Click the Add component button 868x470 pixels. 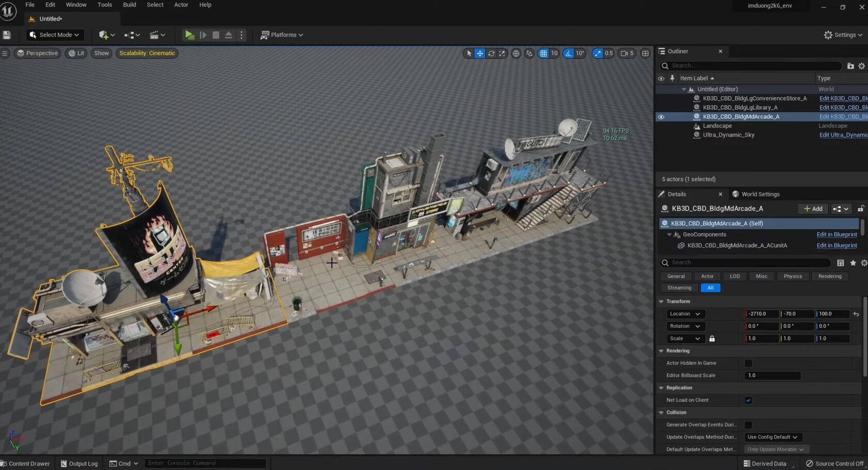(813, 209)
